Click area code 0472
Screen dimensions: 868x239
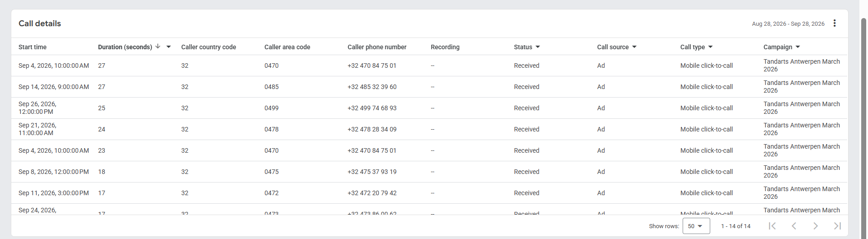[272, 193]
